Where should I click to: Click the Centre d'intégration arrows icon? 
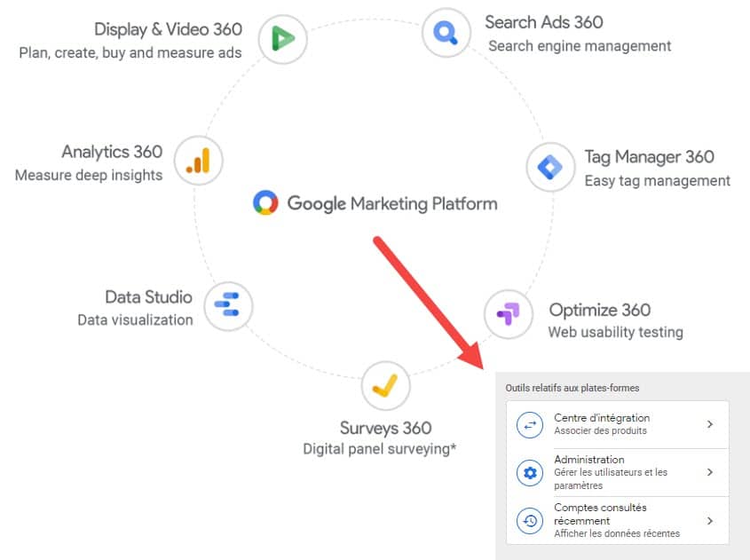pos(530,425)
